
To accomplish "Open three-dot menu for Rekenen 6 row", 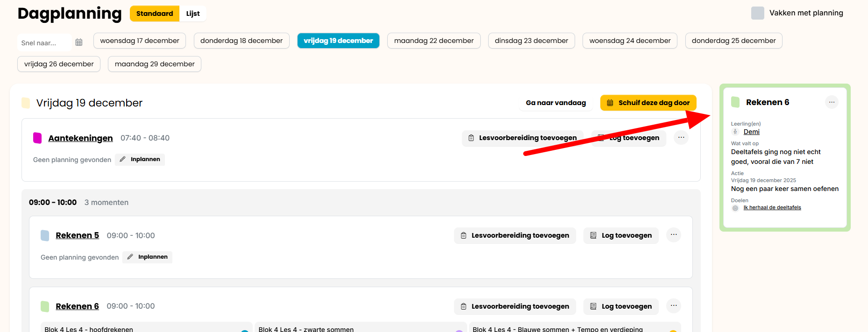I will (x=673, y=306).
